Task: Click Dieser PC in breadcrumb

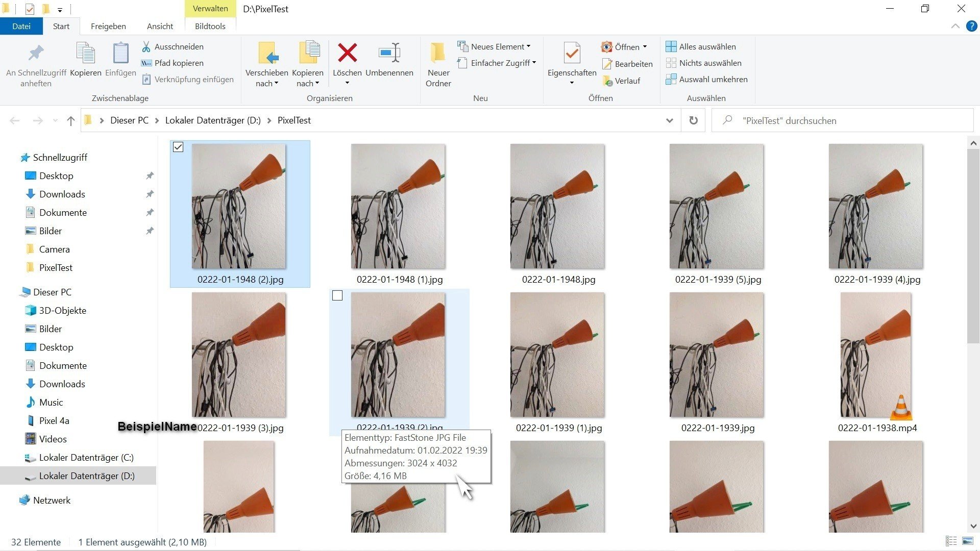Action: pyautogui.click(x=129, y=120)
